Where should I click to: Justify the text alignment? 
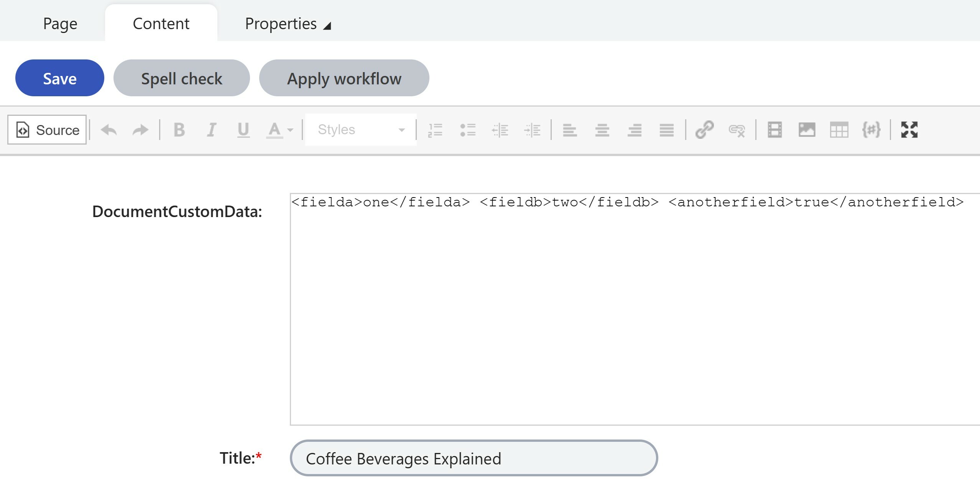667,130
